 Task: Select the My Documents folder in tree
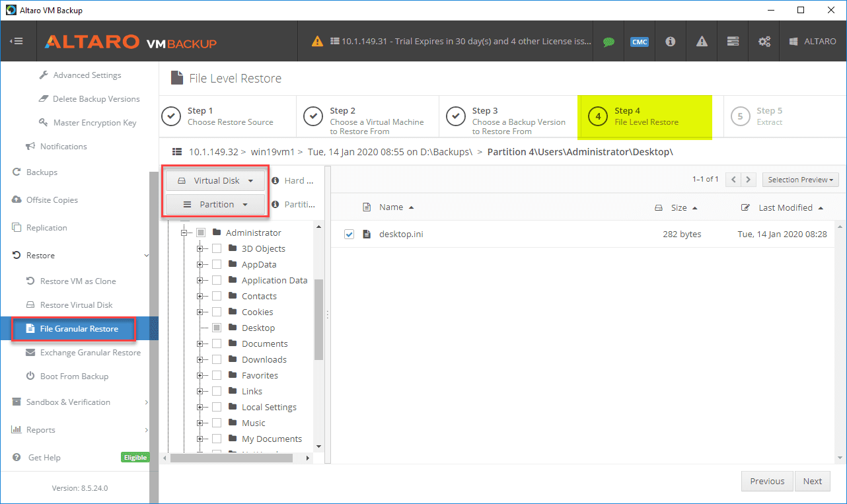tap(272, 439)
